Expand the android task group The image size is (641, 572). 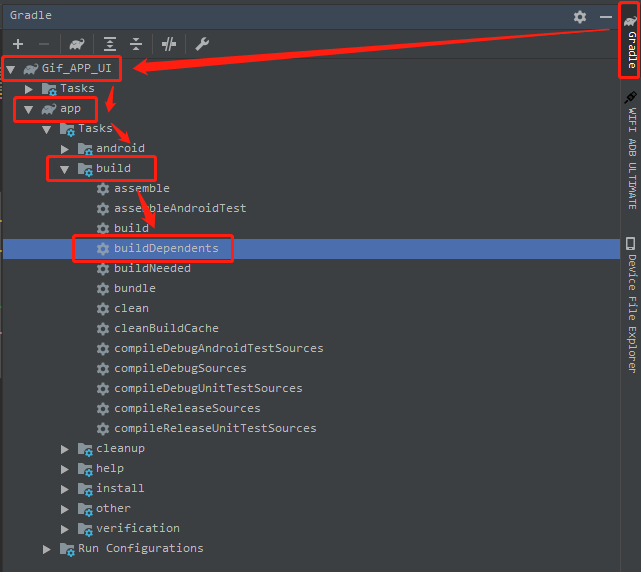click(x=65, y=149)
